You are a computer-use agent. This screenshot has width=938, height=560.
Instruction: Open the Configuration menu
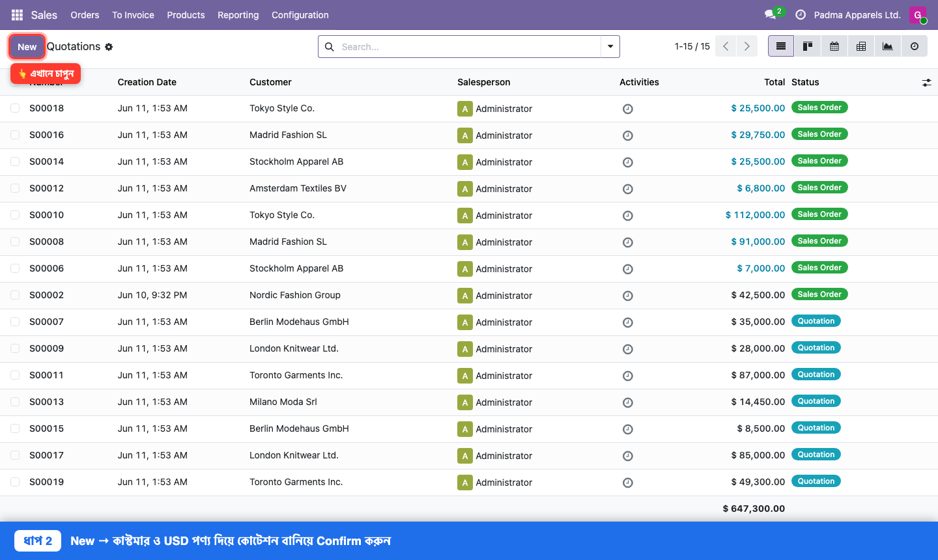[x=300, y=15]
